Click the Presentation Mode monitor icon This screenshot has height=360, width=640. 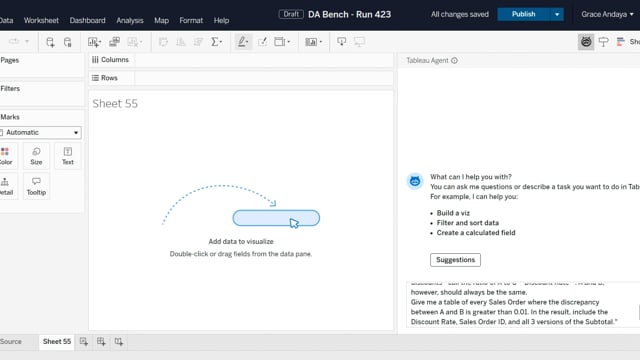tap(359, 42)
